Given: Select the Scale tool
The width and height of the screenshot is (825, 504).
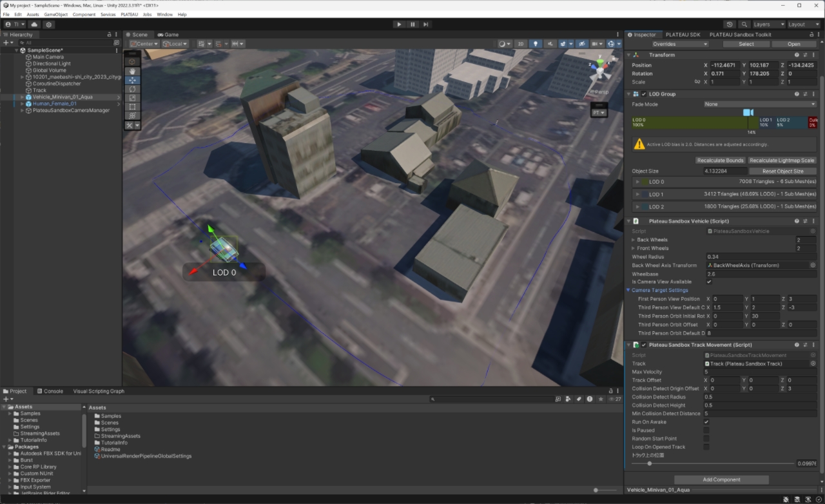Looking at the screenshot, I should coord(132,98).
